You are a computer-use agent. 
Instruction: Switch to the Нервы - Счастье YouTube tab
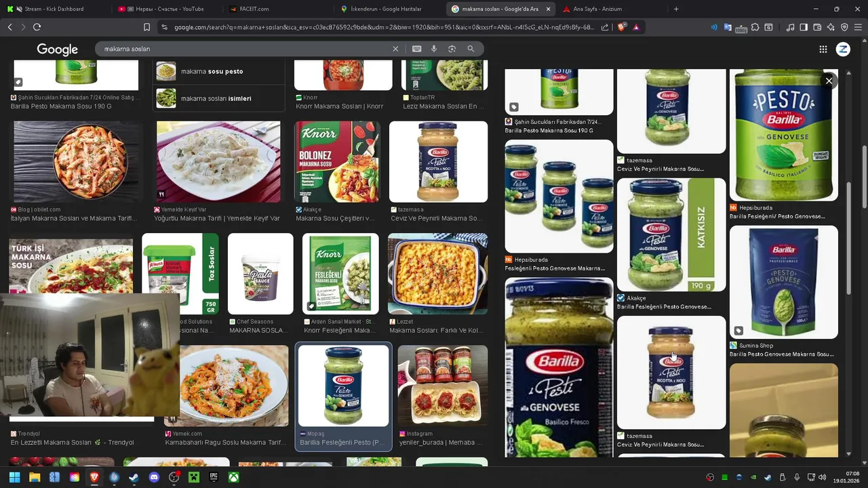click(165, 9)
